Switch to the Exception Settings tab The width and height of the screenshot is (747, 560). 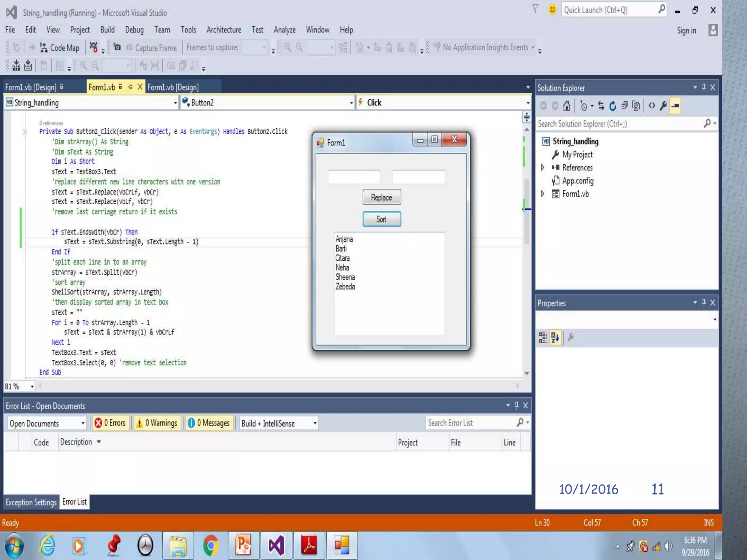31,502
